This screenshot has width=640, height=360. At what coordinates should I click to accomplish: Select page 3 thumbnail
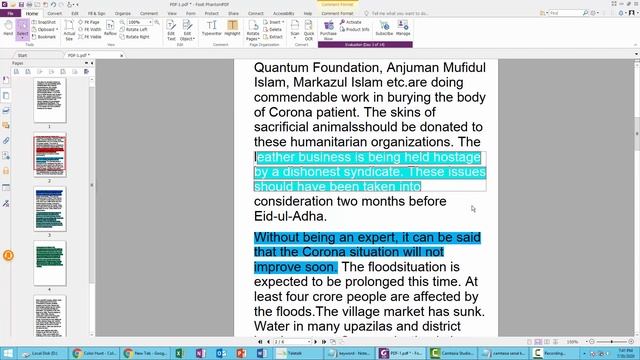[50, 209]
